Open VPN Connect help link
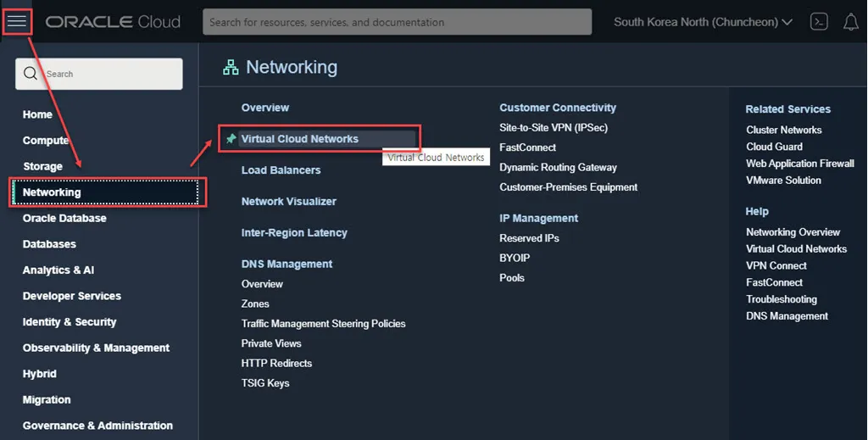 [776, 265]
